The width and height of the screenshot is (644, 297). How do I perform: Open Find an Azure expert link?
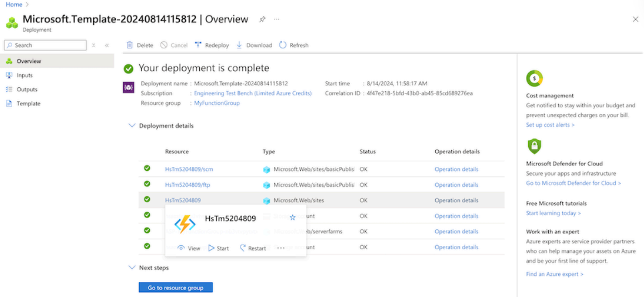[554, 274]
